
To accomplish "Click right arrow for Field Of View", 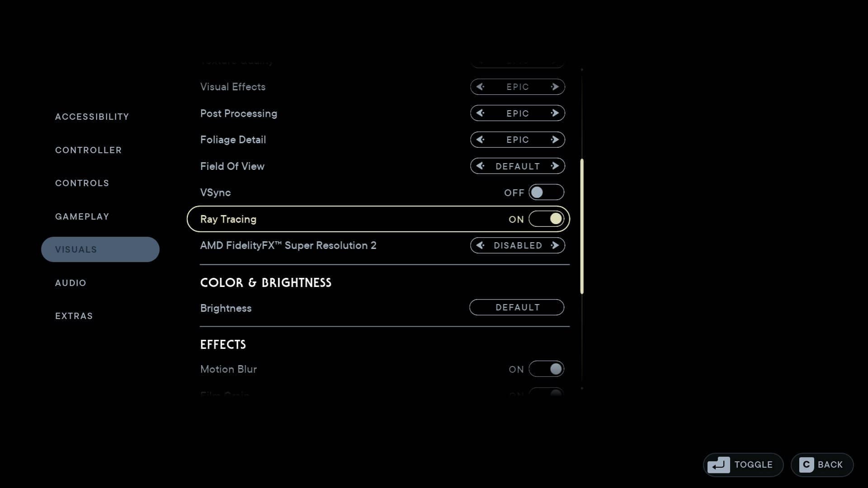I will (555, 166).
